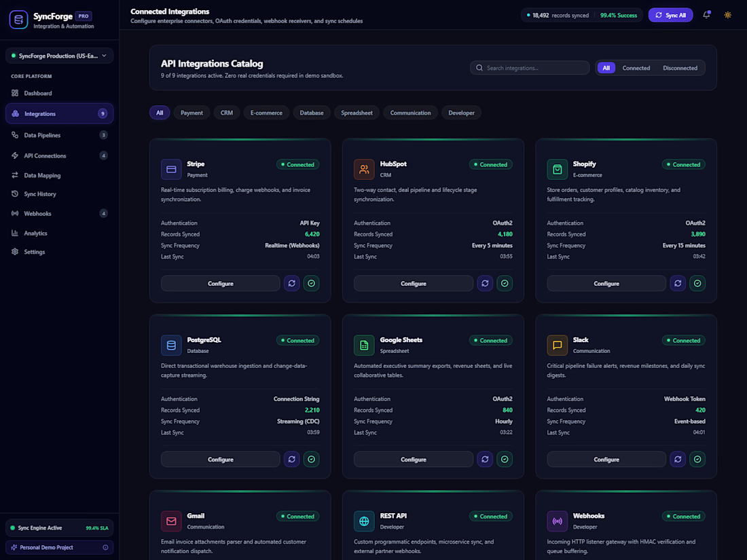This screenshot has width=747, height=560.
Task: Click the Search integrations field
Action: (530, 68)
